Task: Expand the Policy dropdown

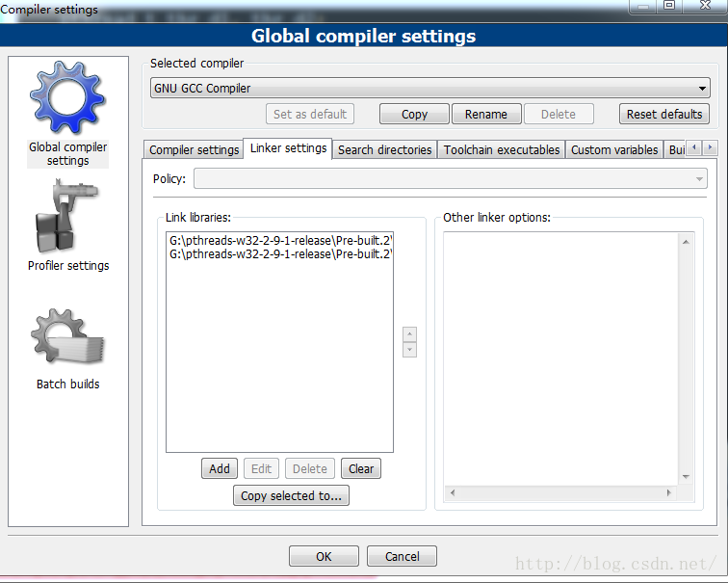Action: [x=451, y=179]
